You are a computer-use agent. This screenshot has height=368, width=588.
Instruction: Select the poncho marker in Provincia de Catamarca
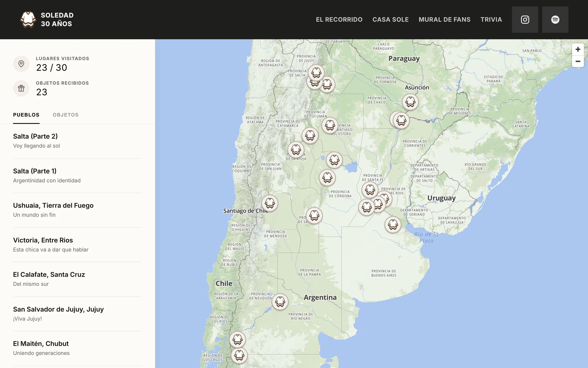(x=310, y=135)
